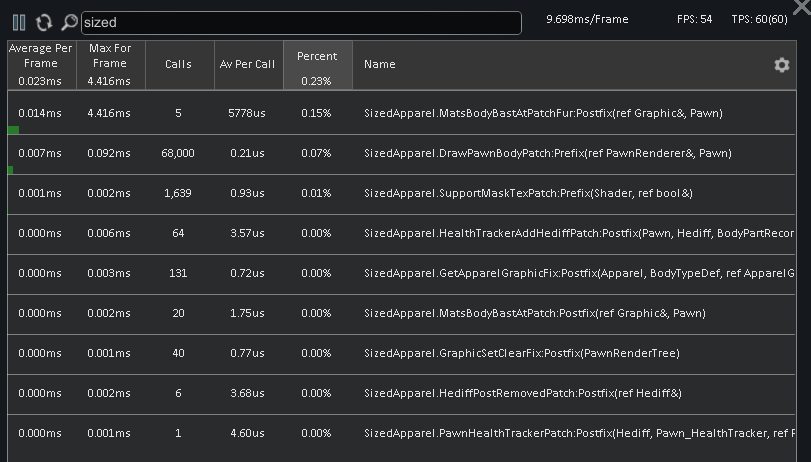
Task: Sort by Percent column header
Action: click(317, 65)
